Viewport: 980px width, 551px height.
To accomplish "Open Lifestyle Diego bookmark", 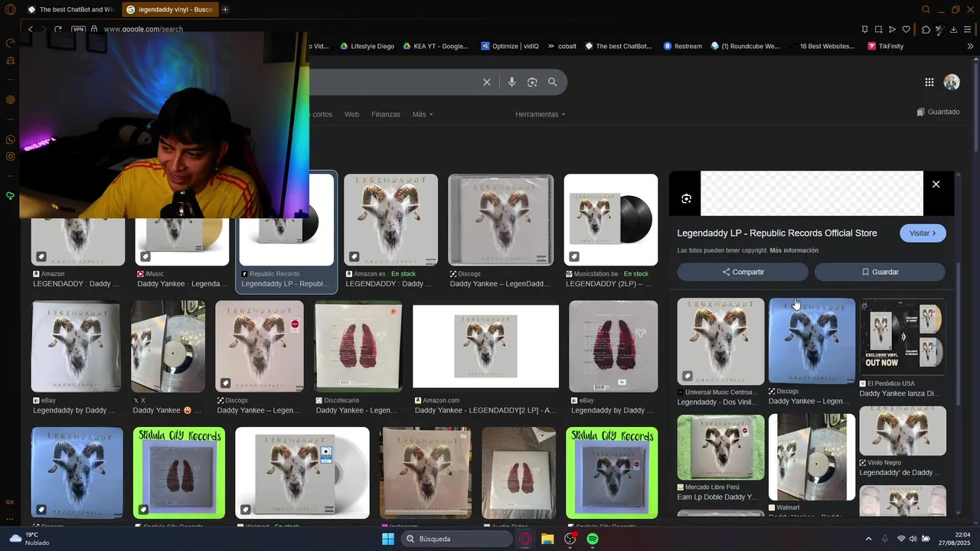I will pos(367,46).
